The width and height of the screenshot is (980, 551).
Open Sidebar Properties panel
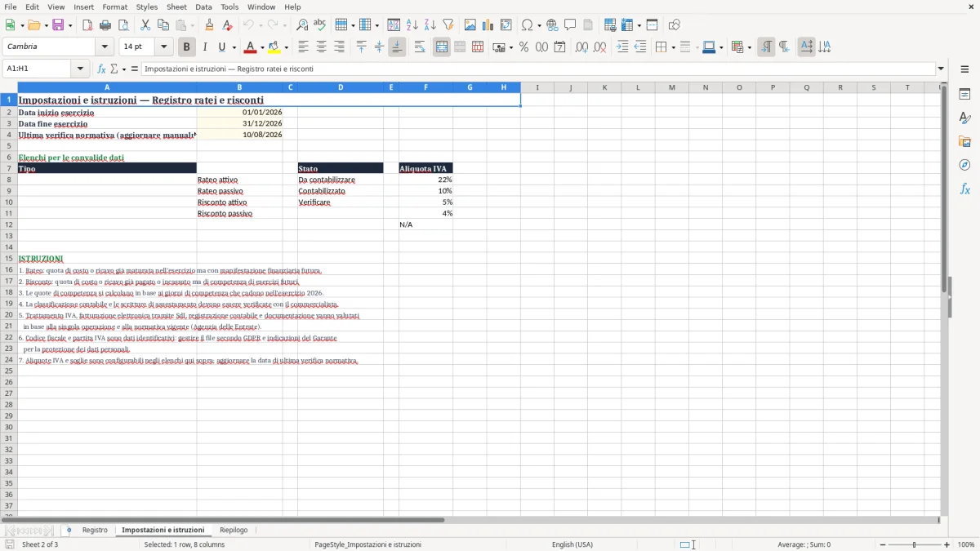[964, 94]
